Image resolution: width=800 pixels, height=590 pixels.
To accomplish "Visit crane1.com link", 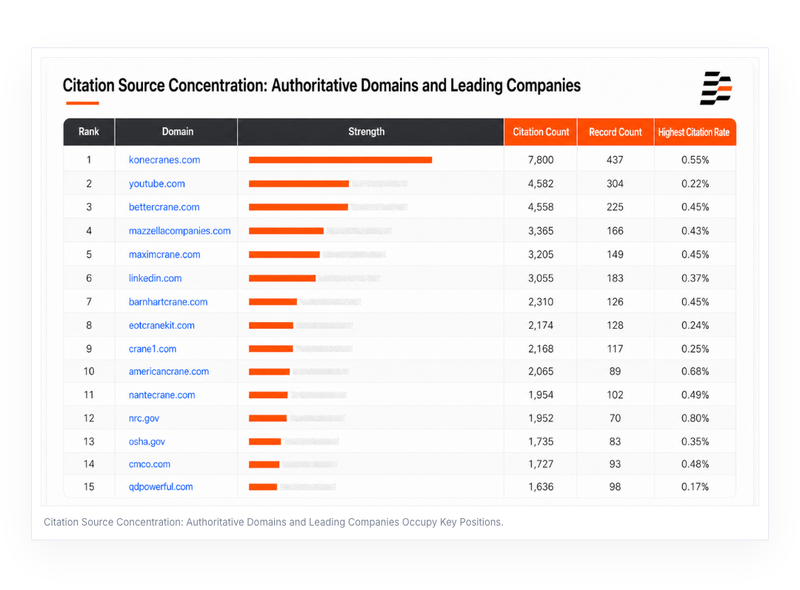I will coord(152,349).
